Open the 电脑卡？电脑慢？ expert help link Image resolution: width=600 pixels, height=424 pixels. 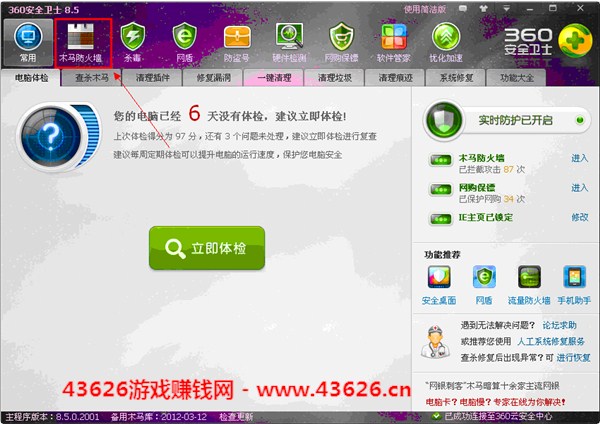pos(495,402)
